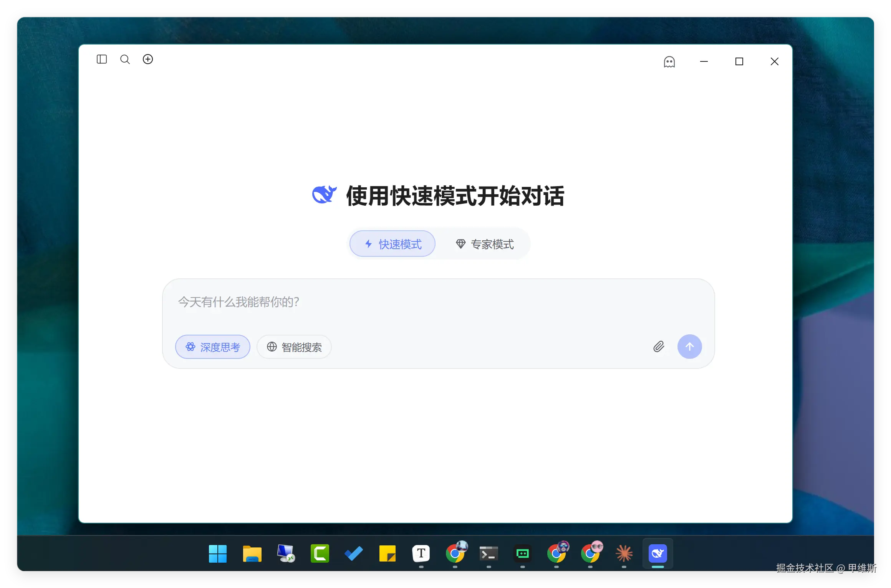Open the gray terminal taskbar icon
Image resolution: width=891 pixels, height=588 pixels.
tap(489, 553)
